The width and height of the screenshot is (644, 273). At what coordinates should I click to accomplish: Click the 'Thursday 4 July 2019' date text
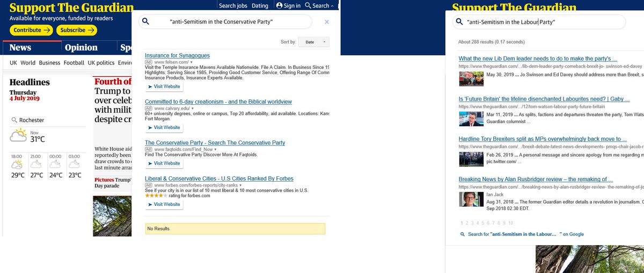24,96
